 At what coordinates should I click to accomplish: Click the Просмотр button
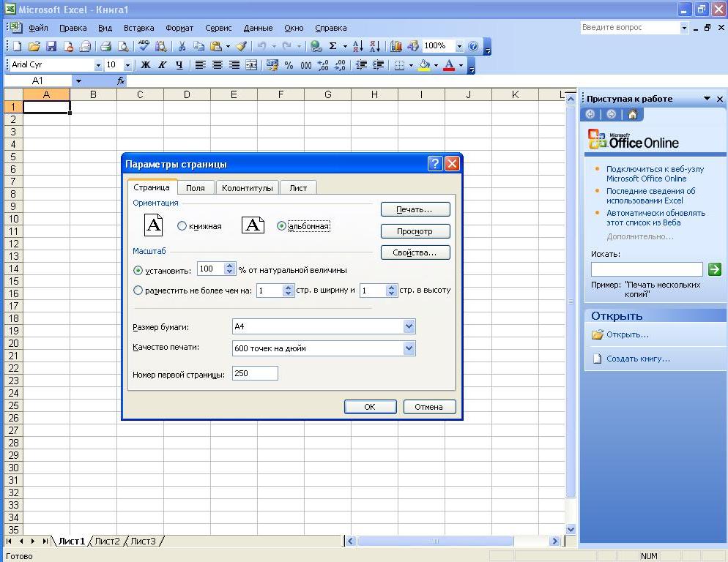point(415,231)
